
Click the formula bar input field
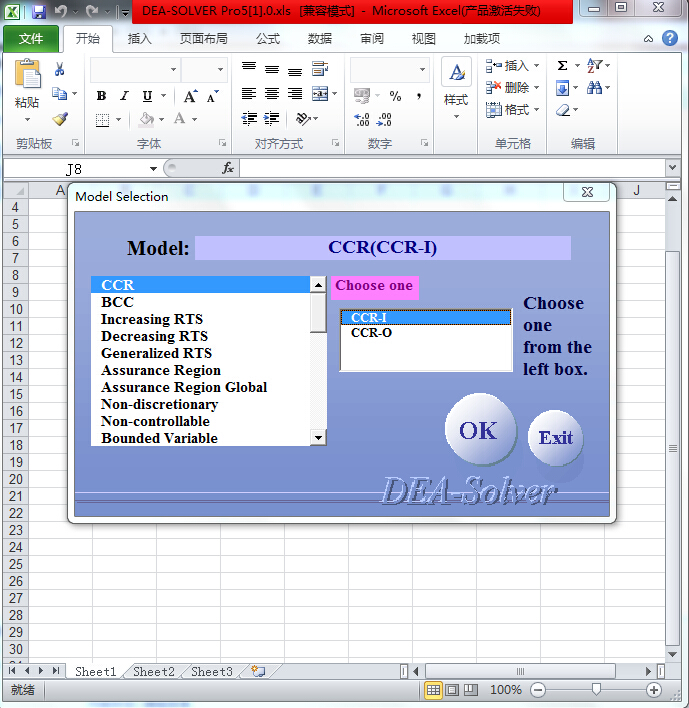coord(452,168)
